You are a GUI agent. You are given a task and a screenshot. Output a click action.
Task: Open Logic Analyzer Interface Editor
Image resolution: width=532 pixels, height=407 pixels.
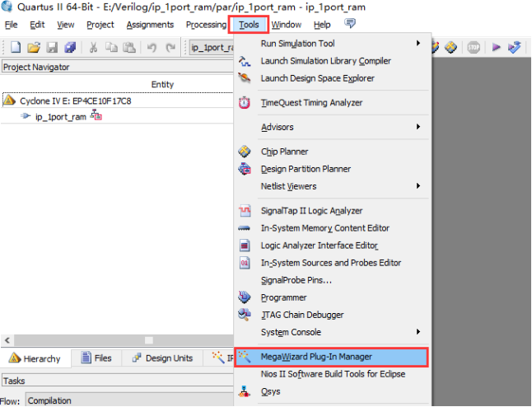[333, 245]
